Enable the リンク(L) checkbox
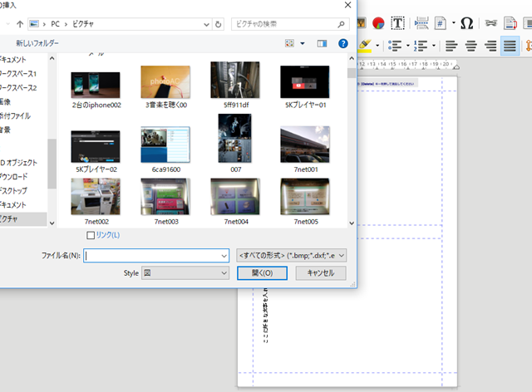Screen dimensions: 532x392 coord(91,235)
